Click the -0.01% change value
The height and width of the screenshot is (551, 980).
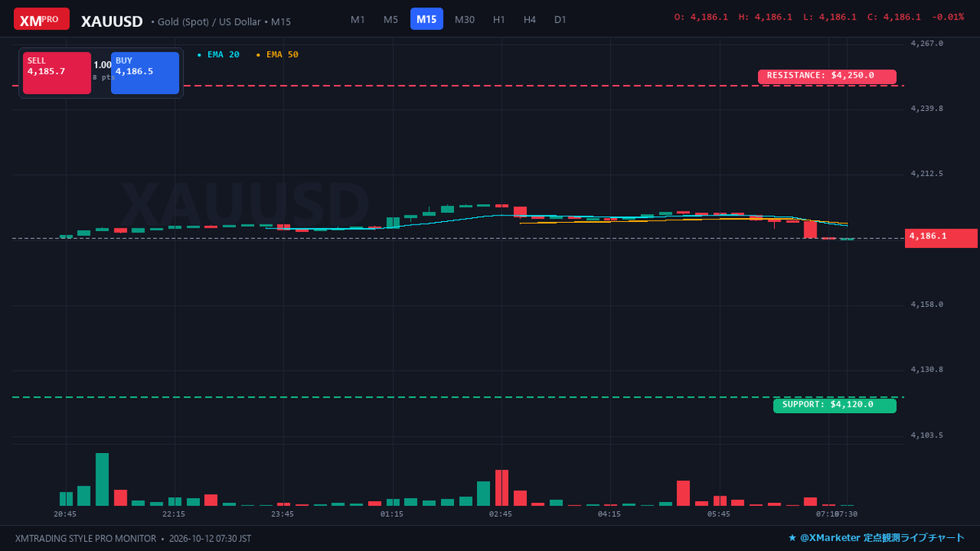click(947, 17)
